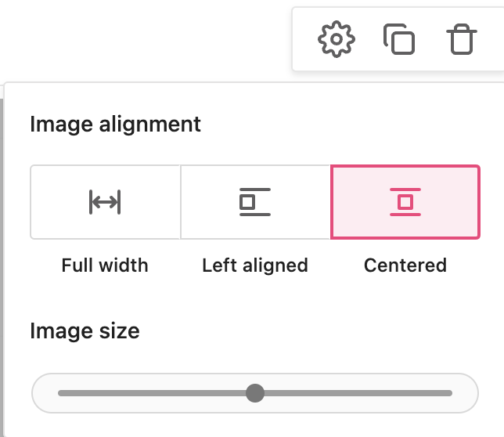Click the Image size slider handle

coord(255,392)
